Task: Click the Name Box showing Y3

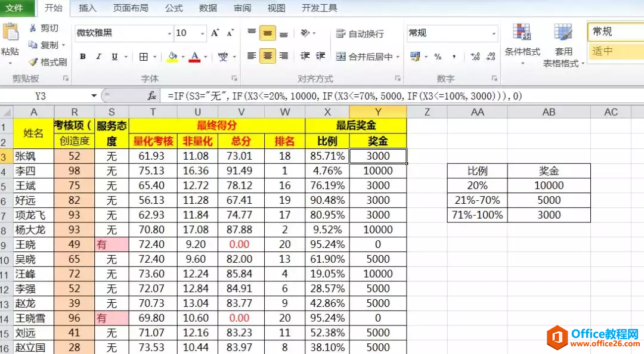Action: click(x=44, y=96)
